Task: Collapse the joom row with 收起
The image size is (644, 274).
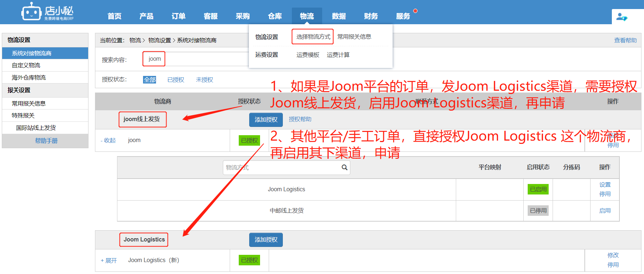Action: pyautogui.click(x=108, y=140)
